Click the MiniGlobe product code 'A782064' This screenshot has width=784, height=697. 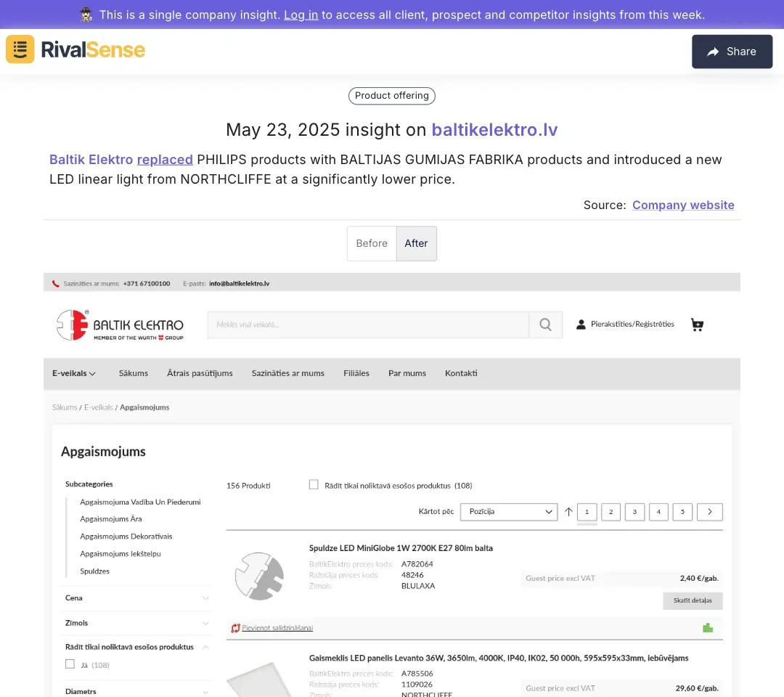click(x=417, y=565)
